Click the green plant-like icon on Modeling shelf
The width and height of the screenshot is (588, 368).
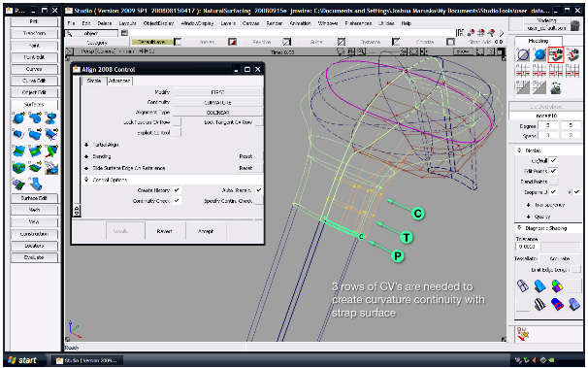click(555, 87)
